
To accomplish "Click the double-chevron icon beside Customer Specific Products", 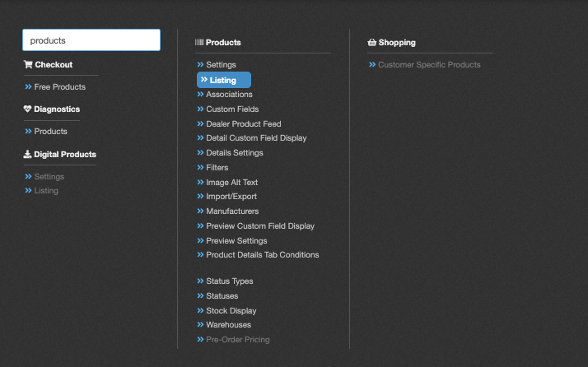I will click(x=372, y=64).
